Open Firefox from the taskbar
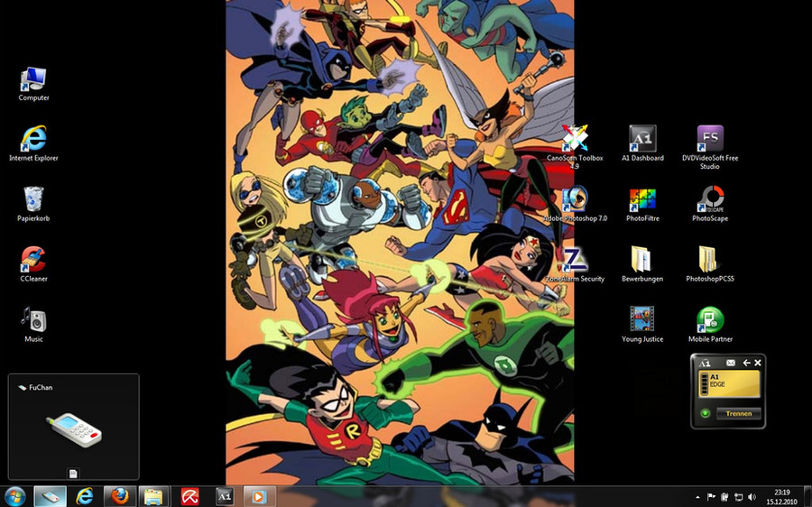The image size is (812, 507). coord(120,497)
